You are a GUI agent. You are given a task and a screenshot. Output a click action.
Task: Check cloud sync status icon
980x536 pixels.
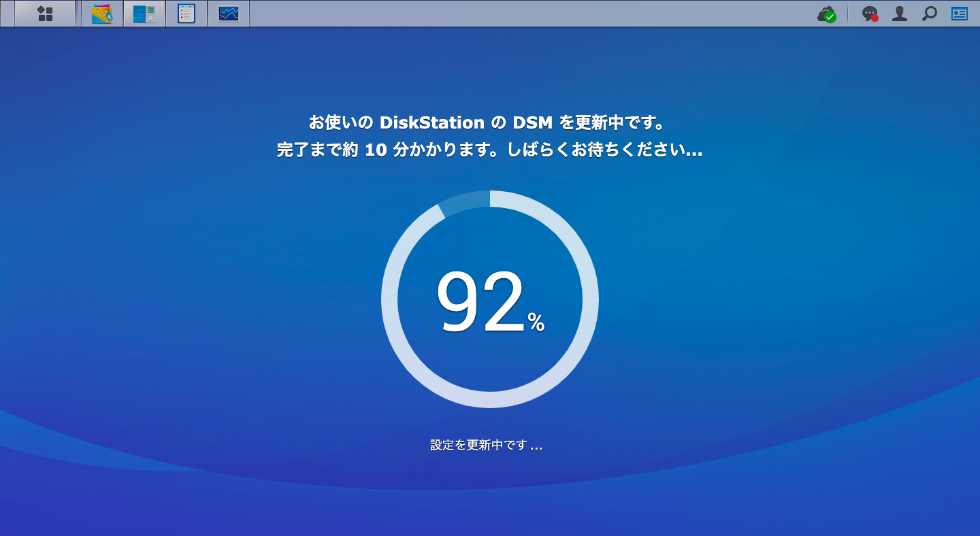click(x=827, y=14)
